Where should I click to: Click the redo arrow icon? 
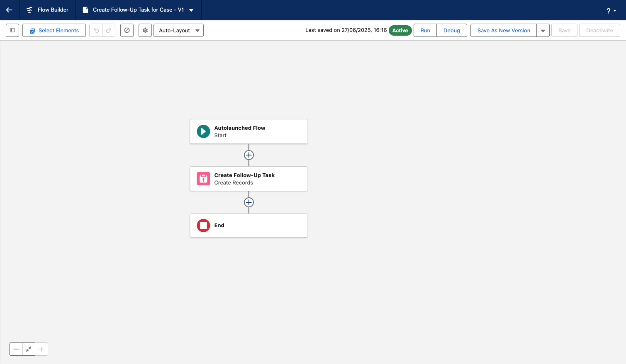[x=109, y=30]
